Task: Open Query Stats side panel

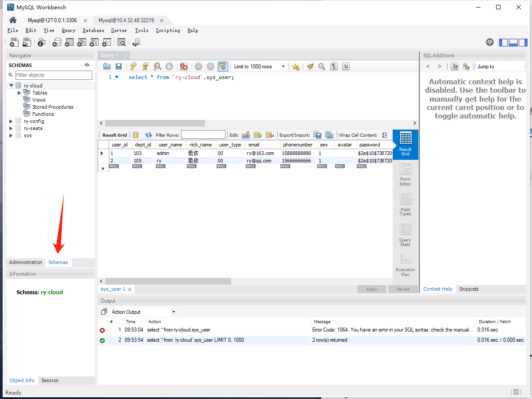Action: click(x=406, y=234)
